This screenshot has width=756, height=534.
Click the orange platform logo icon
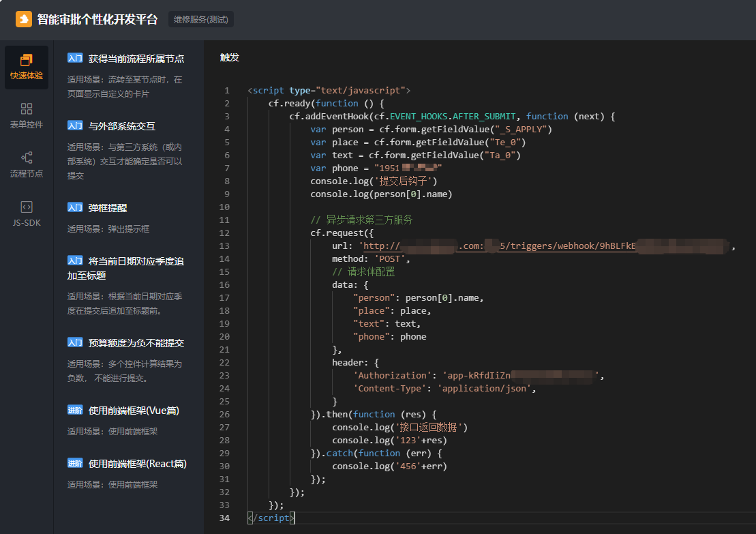(x=24, y=19)
